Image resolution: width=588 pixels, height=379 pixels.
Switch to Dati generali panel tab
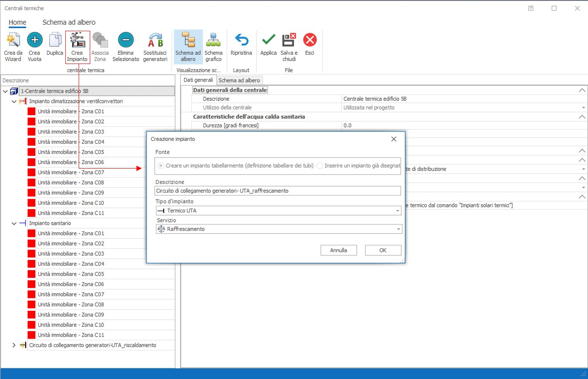[x=198, y=80]
